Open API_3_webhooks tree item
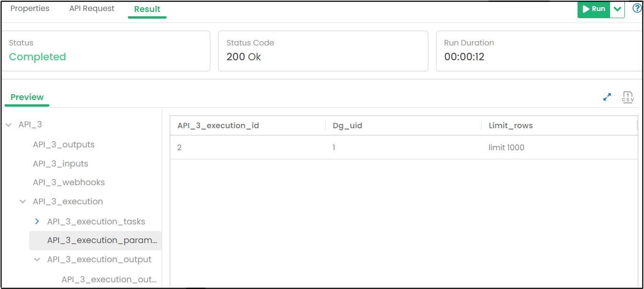This screenshot has height=289, width=644. click(x=69, y=182)
